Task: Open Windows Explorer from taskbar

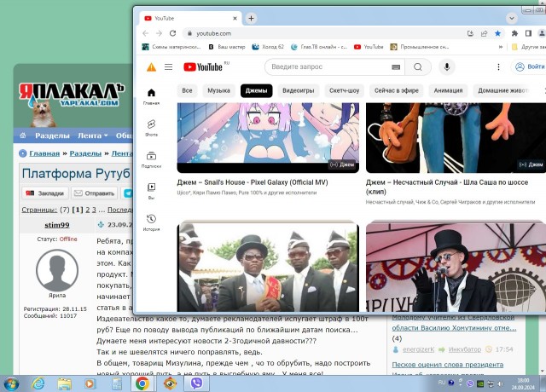Action: [64, 383]
